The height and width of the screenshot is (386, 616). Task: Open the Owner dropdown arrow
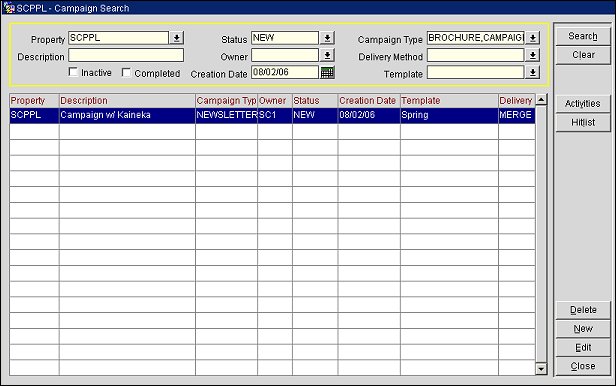[327, 55]
